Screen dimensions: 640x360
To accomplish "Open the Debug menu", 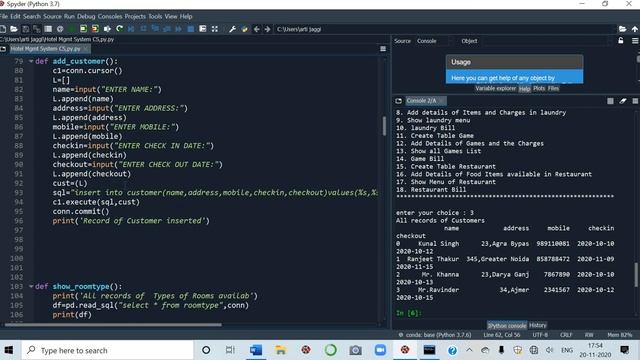I will click(86, 16).
